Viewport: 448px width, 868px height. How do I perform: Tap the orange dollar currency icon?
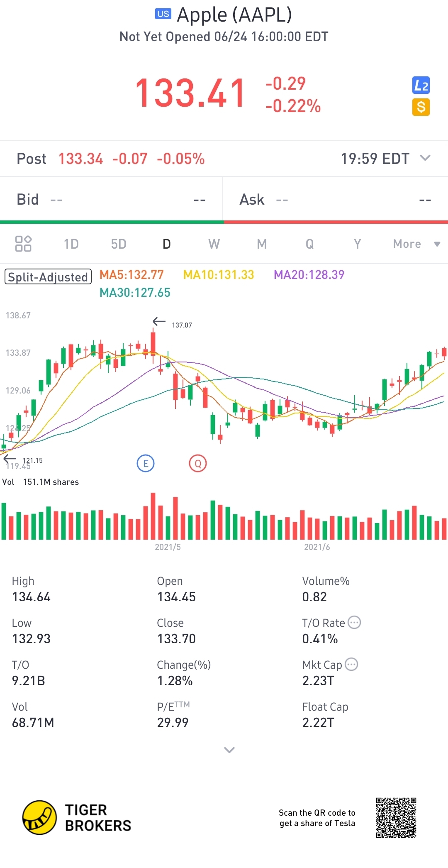pyautogui.click(x=421, y=107)
